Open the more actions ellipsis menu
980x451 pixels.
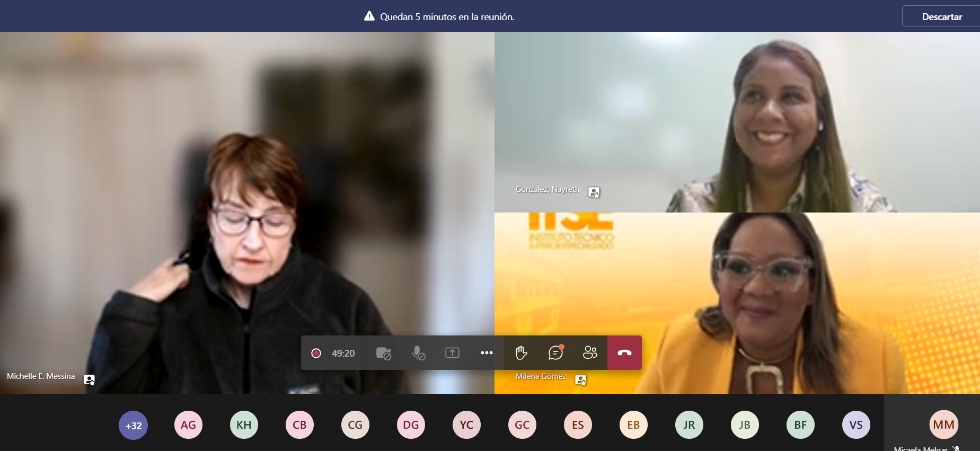tap(487, 353)
